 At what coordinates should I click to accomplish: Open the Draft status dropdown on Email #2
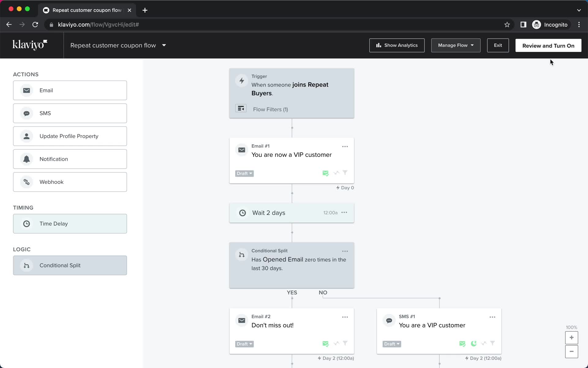click(x=244, y=344)
